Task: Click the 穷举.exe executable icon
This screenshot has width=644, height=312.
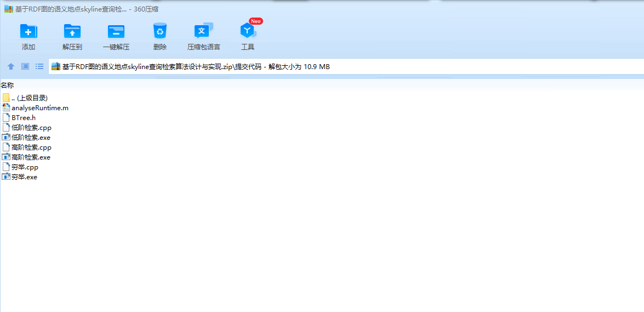Action: tap(5, 177)
